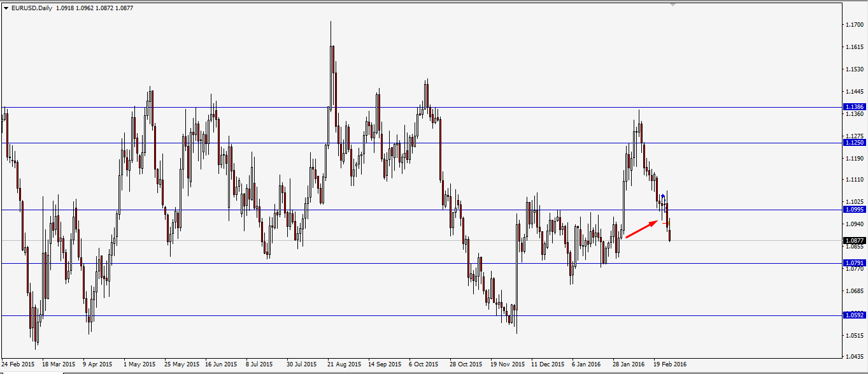Click the OHLC values 1.0918 1.0962 1.0872 1.0877
This screenshot has height=374, width=868.
[x=95, y=8]
